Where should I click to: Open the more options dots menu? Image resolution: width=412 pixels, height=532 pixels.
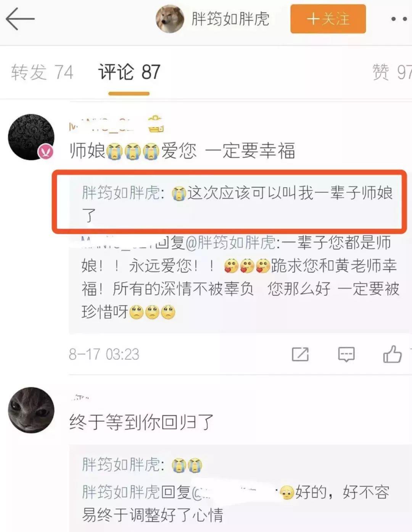pos(399,19)
